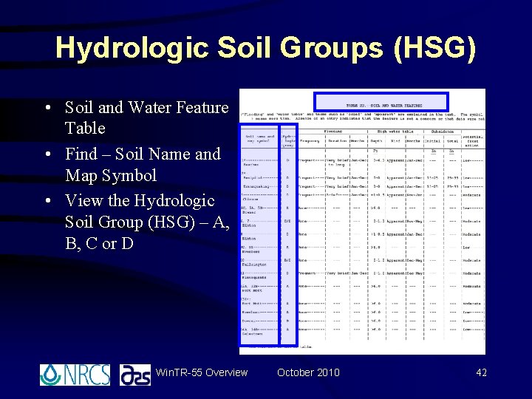Screen dimensions: 532x399
Task: Click the High water table column header
Action: coord(395,132)
